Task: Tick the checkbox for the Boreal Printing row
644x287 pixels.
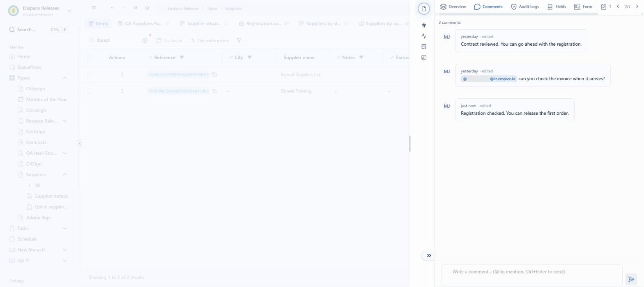Action: [90, 91]
